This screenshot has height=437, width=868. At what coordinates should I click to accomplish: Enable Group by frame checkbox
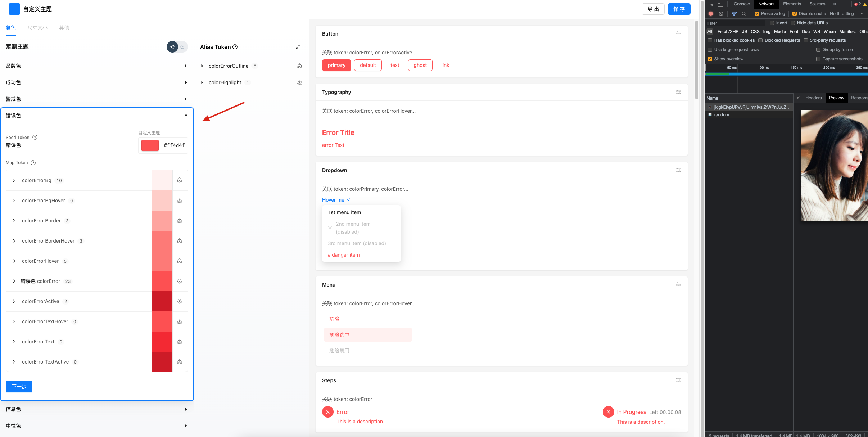click(819, 50)
